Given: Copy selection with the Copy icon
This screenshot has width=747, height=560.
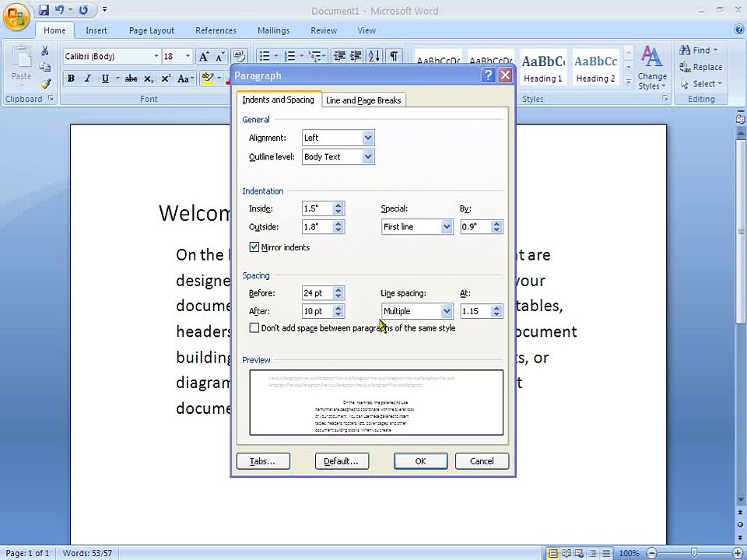Looking at the screenshot, I should (45, 67).
